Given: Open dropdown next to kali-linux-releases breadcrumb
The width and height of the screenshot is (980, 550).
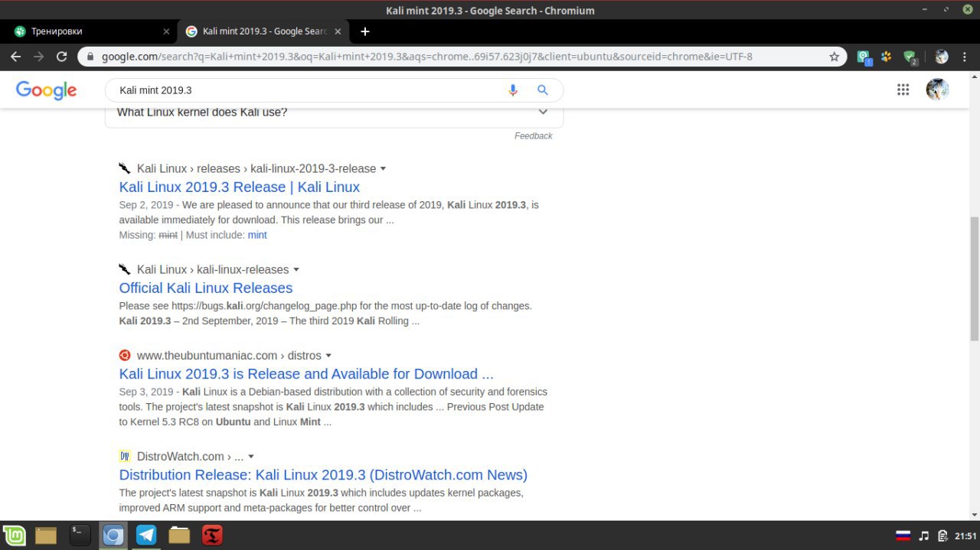Looking at the screenshot, I should [296, 270].
